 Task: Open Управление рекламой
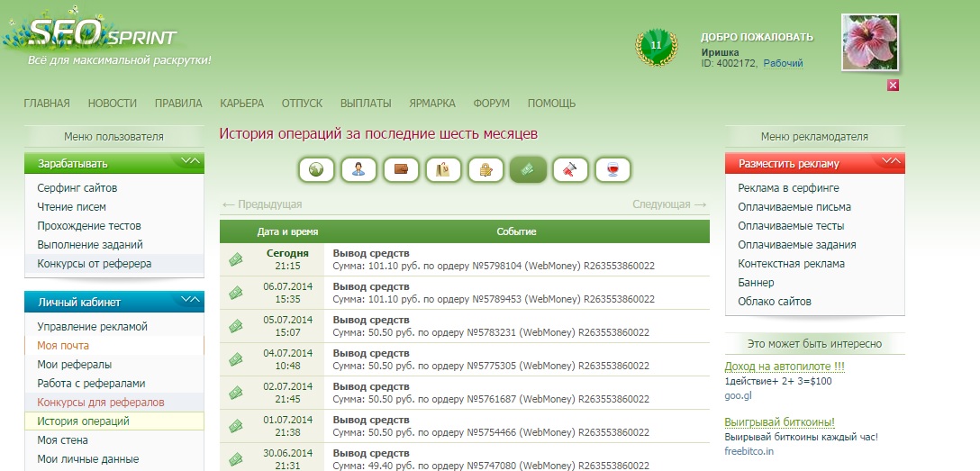pyautogui.click(x=92, y=327)
